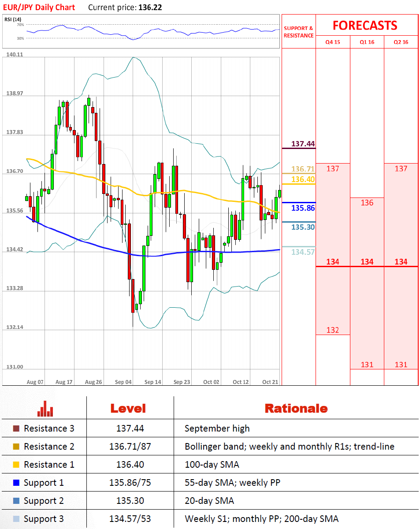
Task: Click the 135.86 level beside the chart
Action: [303, 208]
